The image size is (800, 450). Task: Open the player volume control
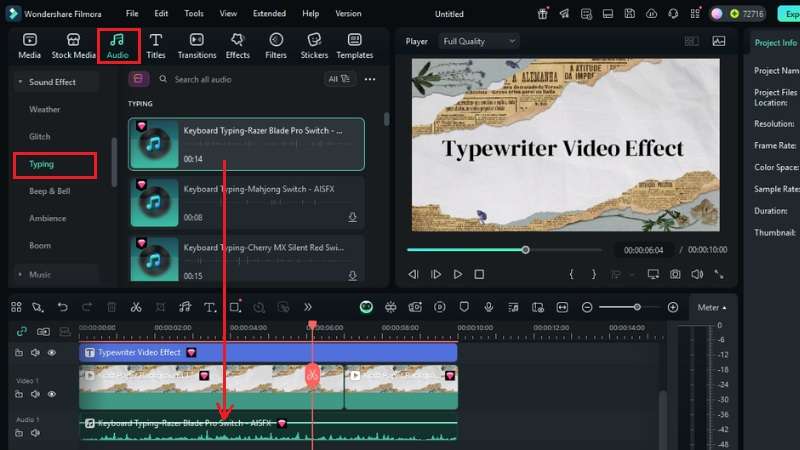point(697,274)
